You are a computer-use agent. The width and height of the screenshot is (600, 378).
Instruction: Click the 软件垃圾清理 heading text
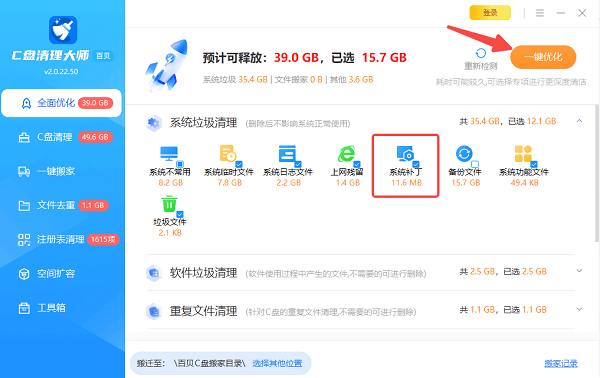(204, 273)
